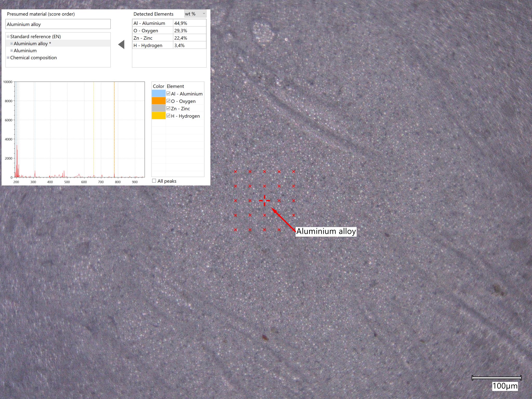
Task: Uncheck the Al - Aluminium checkbox
Action: [x=168, y=94]
